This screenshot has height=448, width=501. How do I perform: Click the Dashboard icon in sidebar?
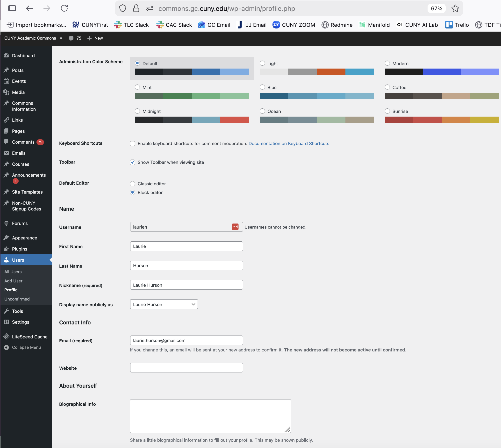7,56
